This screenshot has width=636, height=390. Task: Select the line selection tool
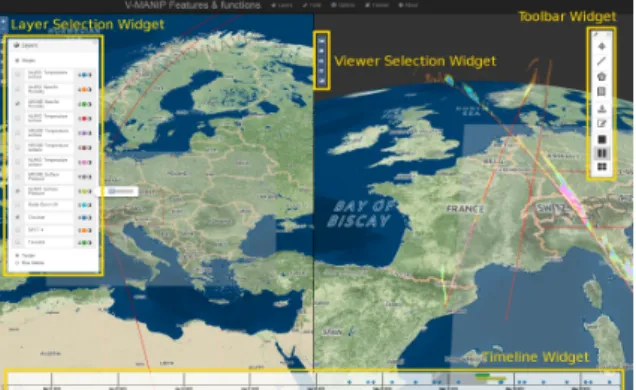(x=602, y=61)
